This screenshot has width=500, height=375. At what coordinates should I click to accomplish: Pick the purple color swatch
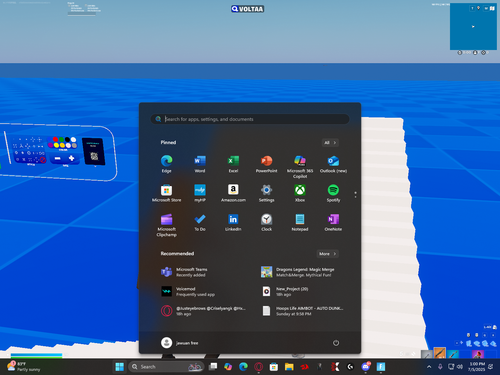tap(51, 145)
